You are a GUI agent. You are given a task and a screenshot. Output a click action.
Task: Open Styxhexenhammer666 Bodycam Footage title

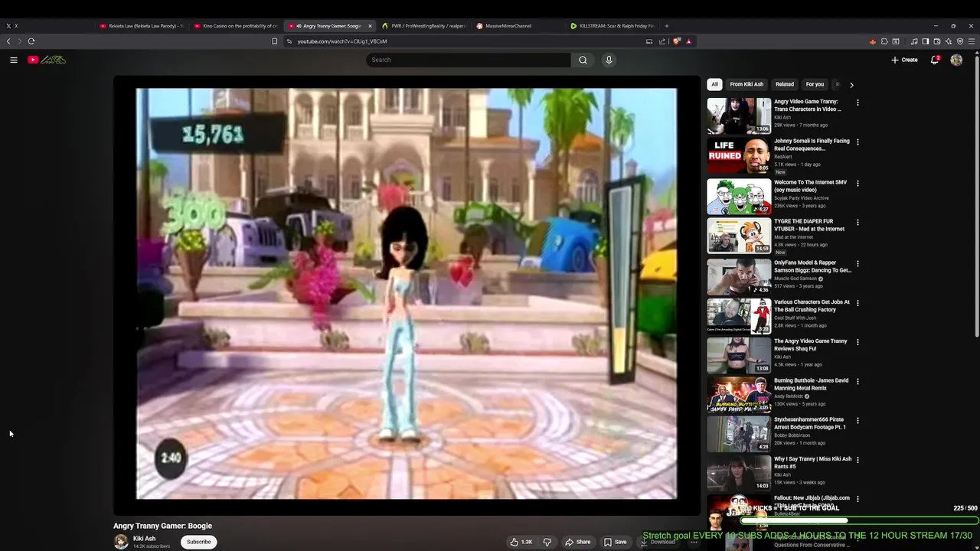(808, 423)
